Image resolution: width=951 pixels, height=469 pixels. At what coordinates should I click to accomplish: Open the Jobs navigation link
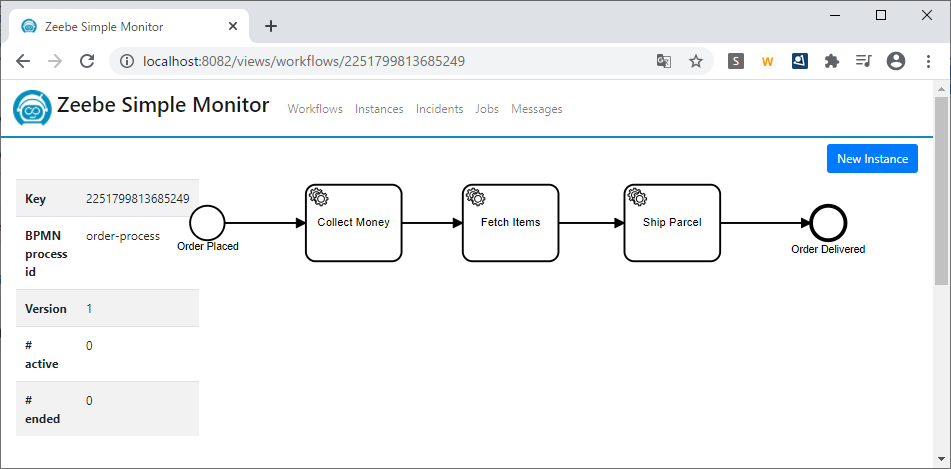[487, 109]
